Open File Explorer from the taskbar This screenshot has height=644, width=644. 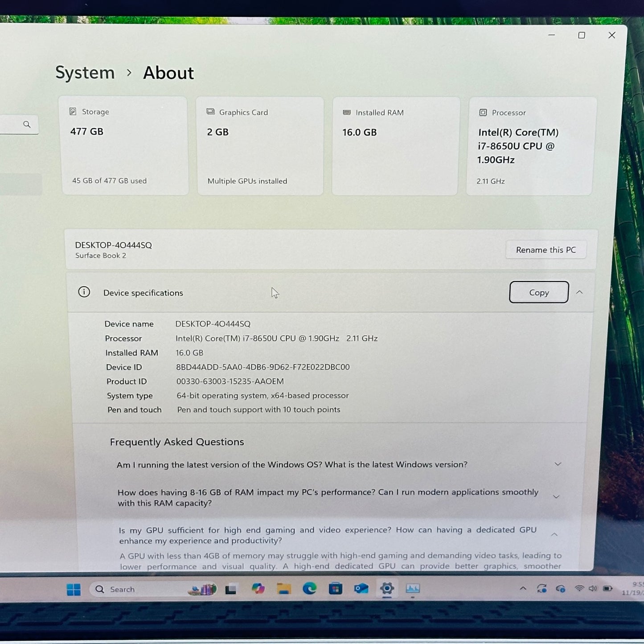pyautogui.click(x=283, y=589)
